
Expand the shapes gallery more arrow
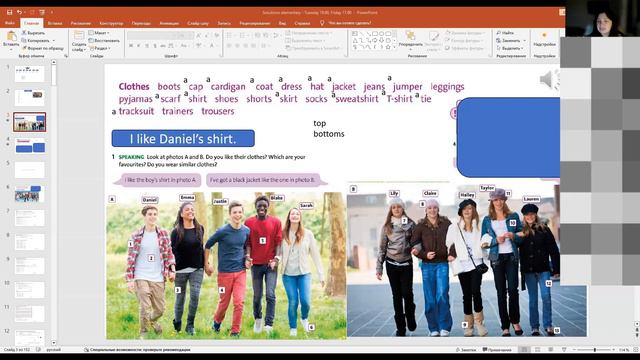pos(395,48)
